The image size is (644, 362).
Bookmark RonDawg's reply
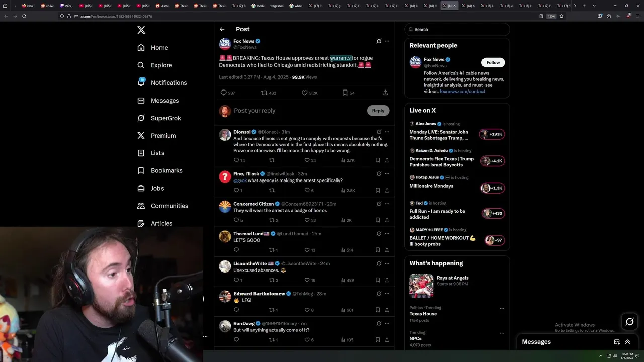(x=378, y=340)
